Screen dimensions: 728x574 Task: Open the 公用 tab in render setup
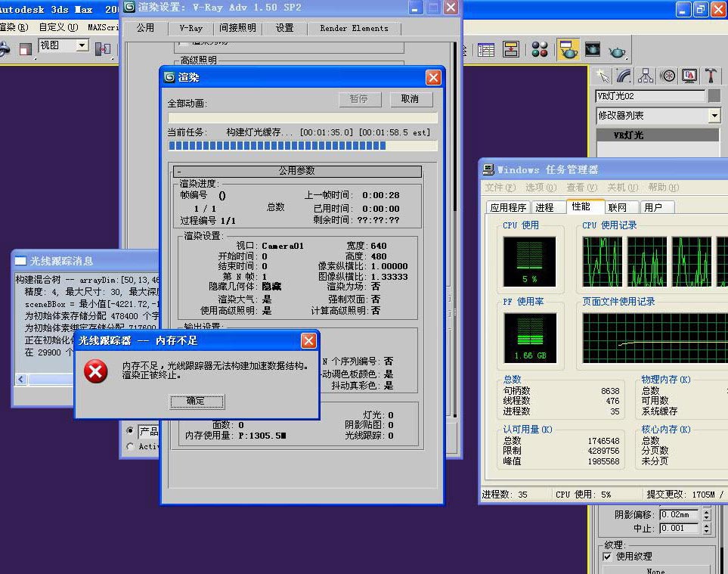point(145,28)
